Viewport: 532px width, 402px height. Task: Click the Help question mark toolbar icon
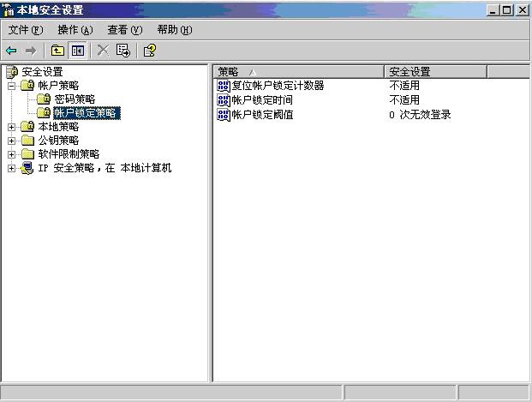pos(150,51)
